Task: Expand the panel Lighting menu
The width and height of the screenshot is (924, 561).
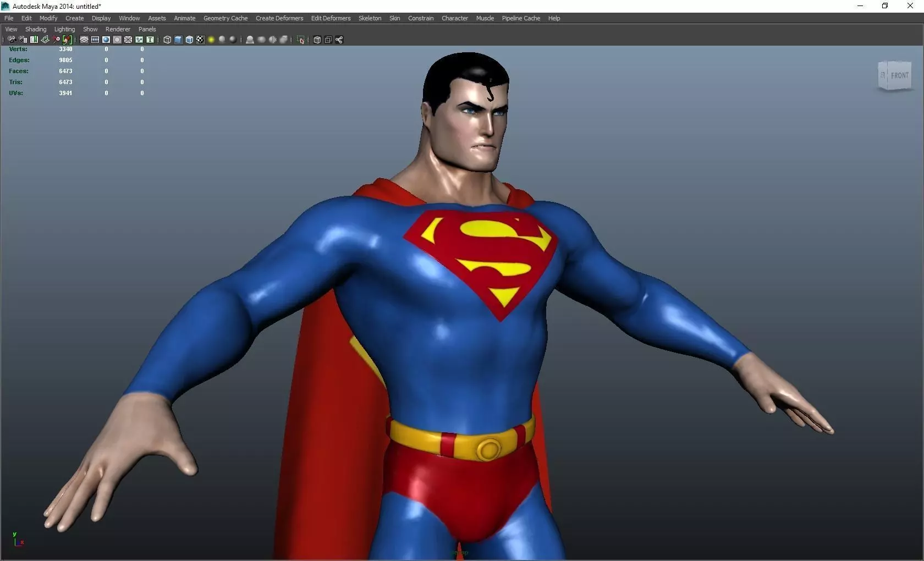Action: 64,29
